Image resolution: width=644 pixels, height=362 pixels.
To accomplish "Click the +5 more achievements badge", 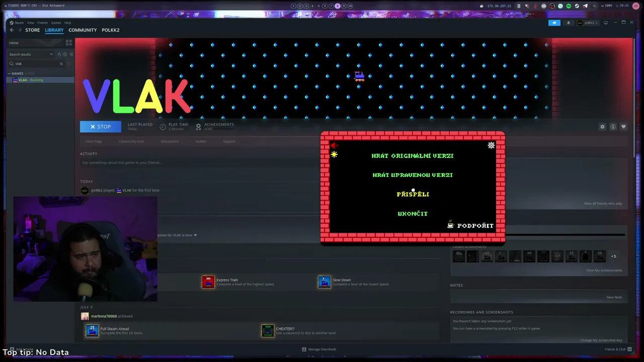I will [x=613, y=256].
